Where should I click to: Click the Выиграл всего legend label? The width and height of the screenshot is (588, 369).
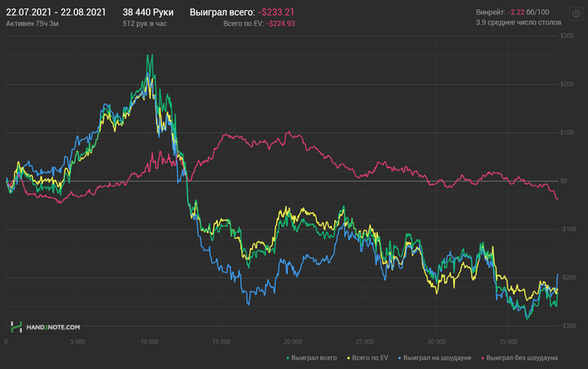point(314,358)
